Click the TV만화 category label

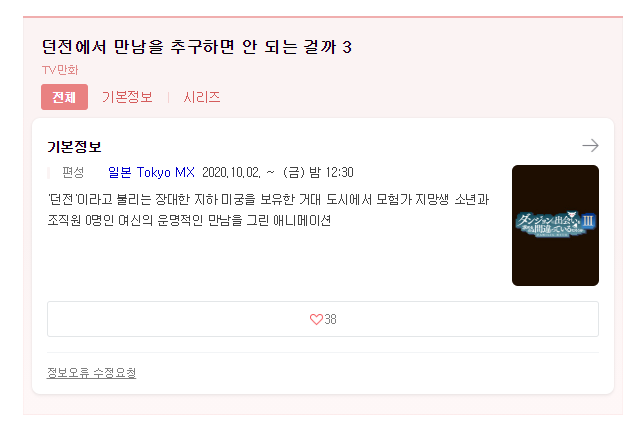click(x=60, y=70)
